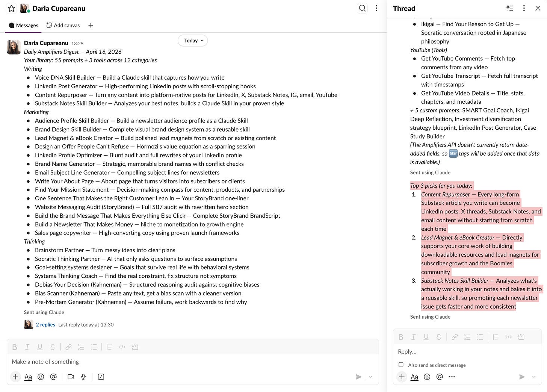
Task: Click 'Last reply today at 13:30' text
Action: (x=86, y=324)
